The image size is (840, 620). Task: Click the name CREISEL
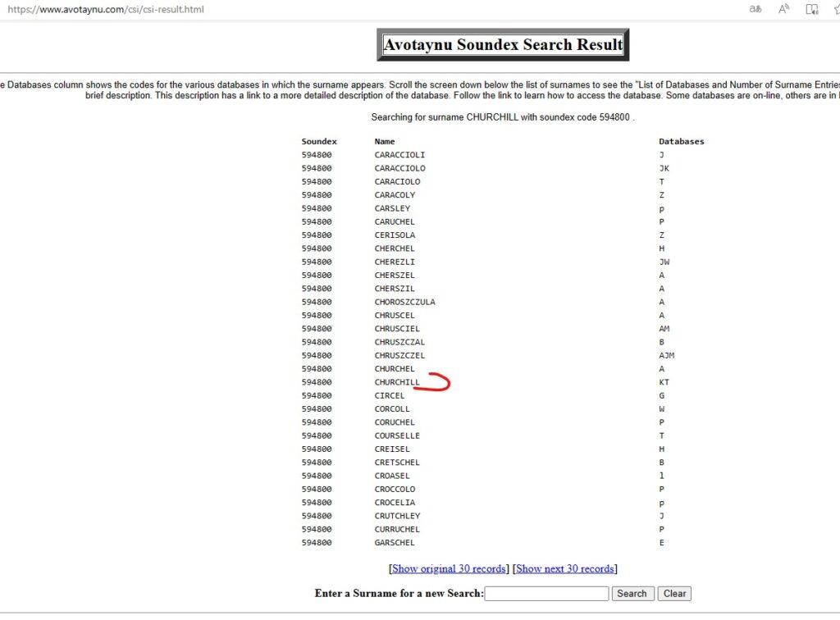[x=392, y=449]
